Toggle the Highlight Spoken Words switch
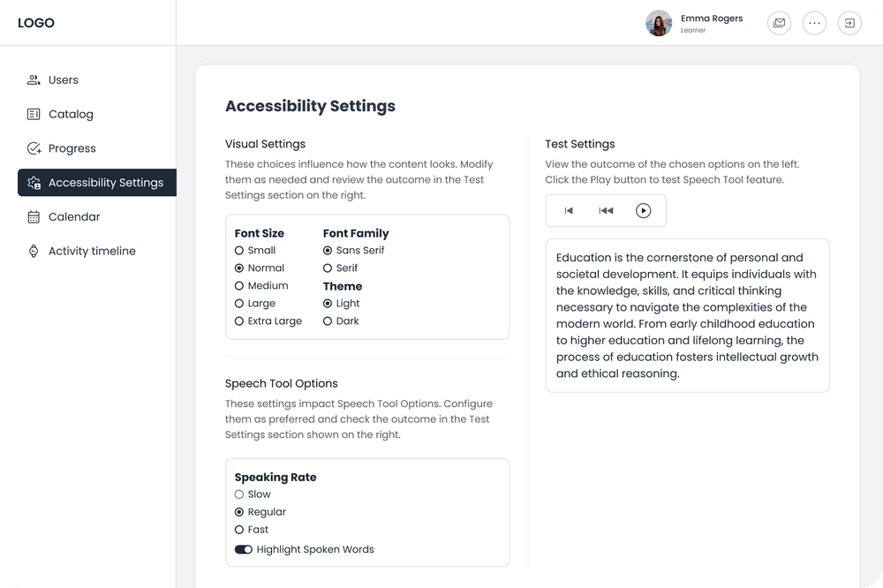 click(x=244, y=550)
